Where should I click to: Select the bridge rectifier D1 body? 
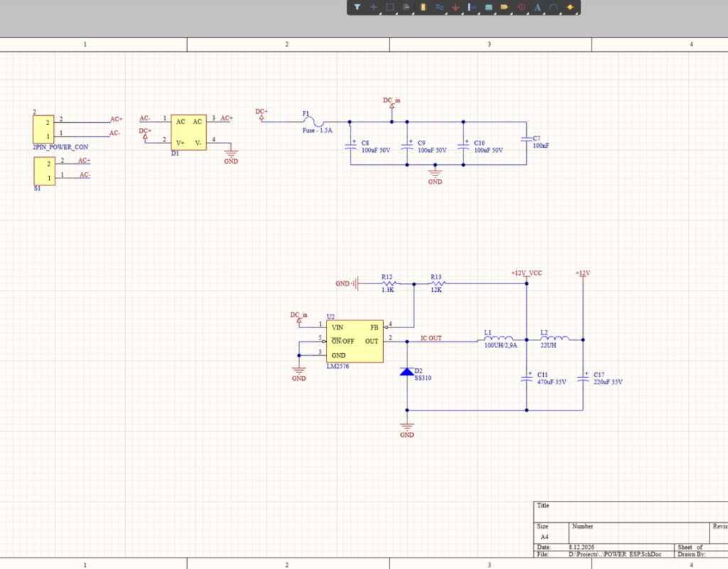coord(188,132)
